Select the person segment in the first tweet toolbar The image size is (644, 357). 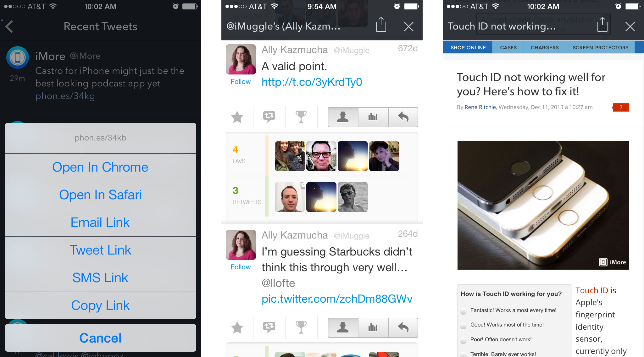(343, 117)
